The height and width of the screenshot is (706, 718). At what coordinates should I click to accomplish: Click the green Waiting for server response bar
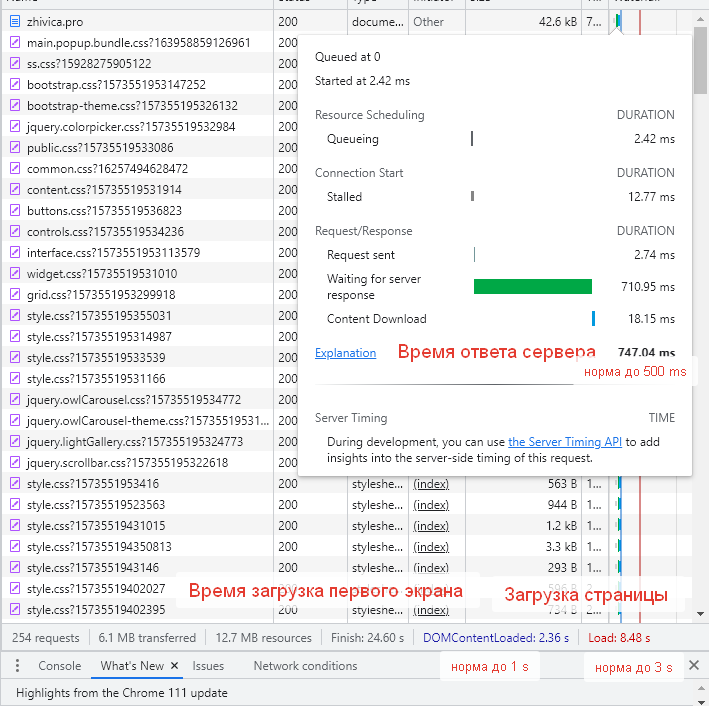[x=533, y=287]
